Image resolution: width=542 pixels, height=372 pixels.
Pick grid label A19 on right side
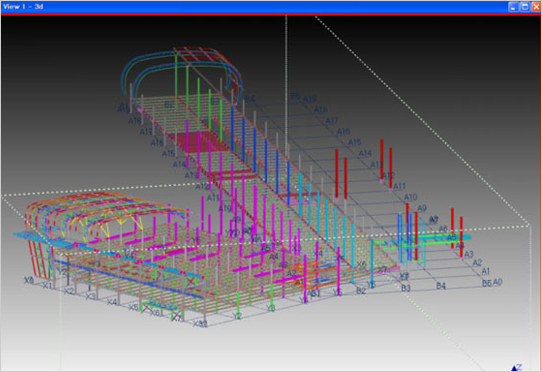pos(310,99)
